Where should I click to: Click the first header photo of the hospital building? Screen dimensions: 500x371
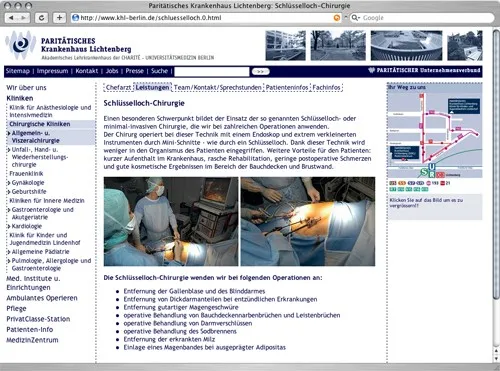pyautogui.click(x=285, y=46)
